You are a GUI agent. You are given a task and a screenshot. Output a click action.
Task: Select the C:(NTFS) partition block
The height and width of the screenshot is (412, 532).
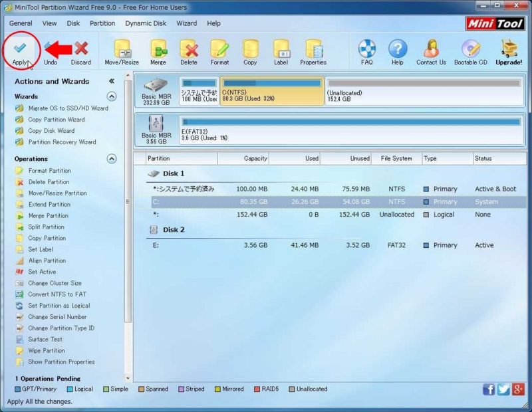point(272,91)
